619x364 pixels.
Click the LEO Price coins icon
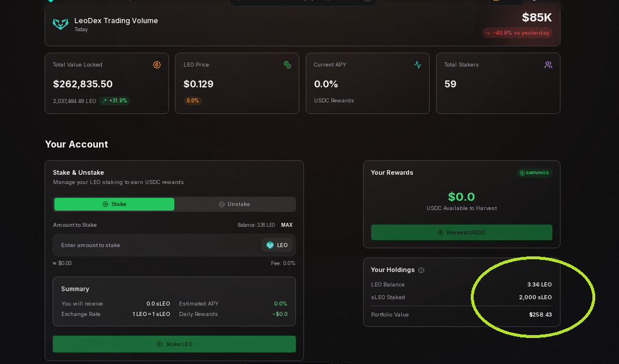(x=287, y=65)
